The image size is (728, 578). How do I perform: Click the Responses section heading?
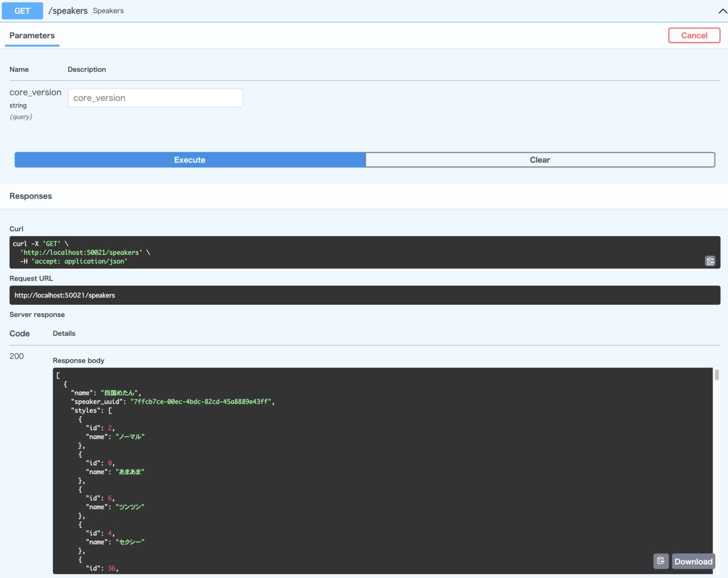point(30,196)
